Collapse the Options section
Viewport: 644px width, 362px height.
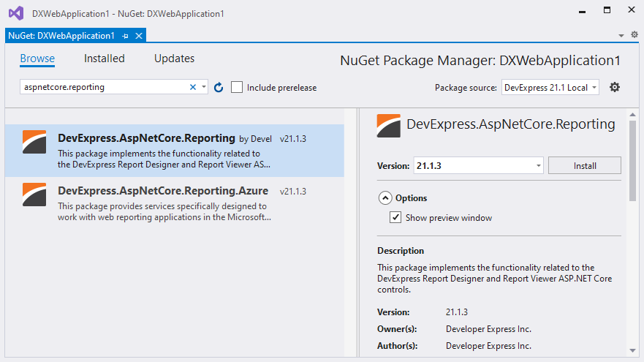pos(384,198)
